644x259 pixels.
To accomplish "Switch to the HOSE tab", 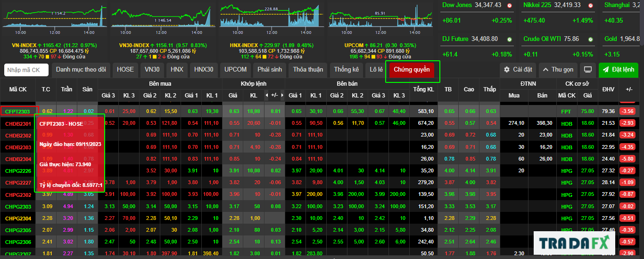I will pyautogui.click(x=125, y=70).
